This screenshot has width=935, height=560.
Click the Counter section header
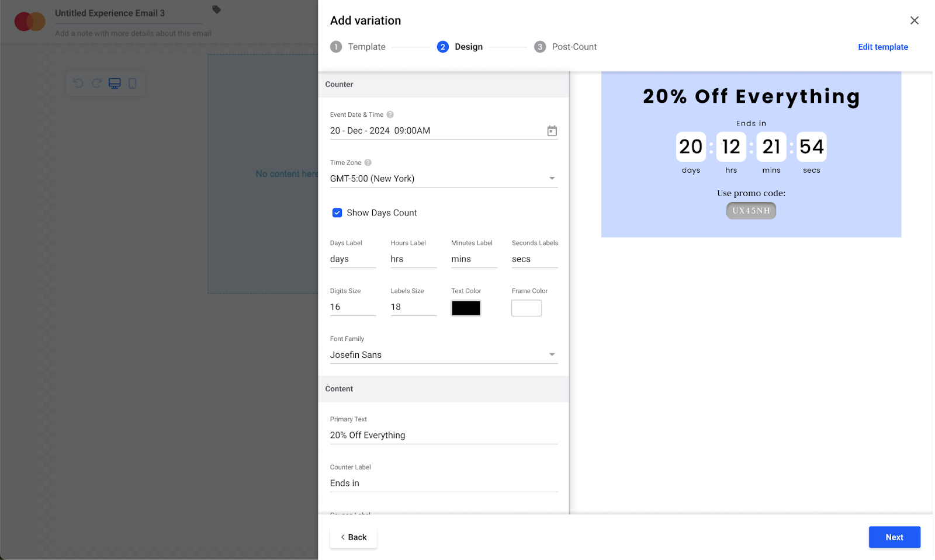click(444, 85)
